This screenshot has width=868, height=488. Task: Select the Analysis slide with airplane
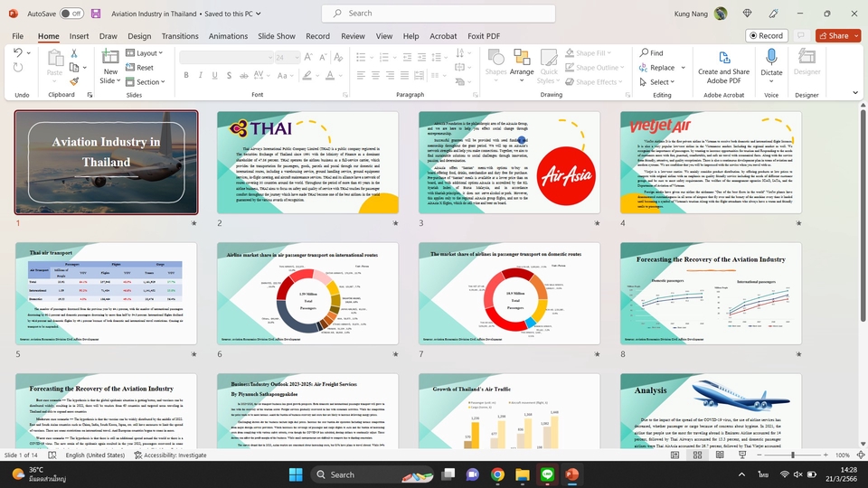click(711, 410)
